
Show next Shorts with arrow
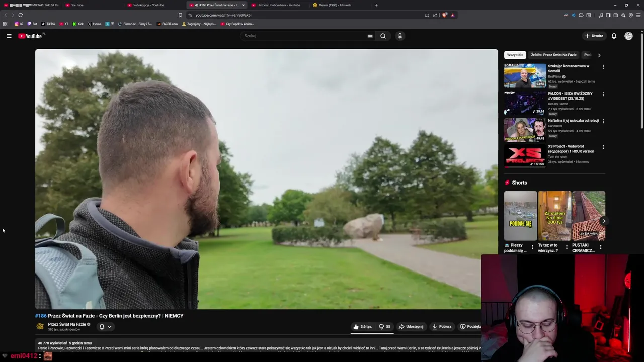tap(604, 221)
